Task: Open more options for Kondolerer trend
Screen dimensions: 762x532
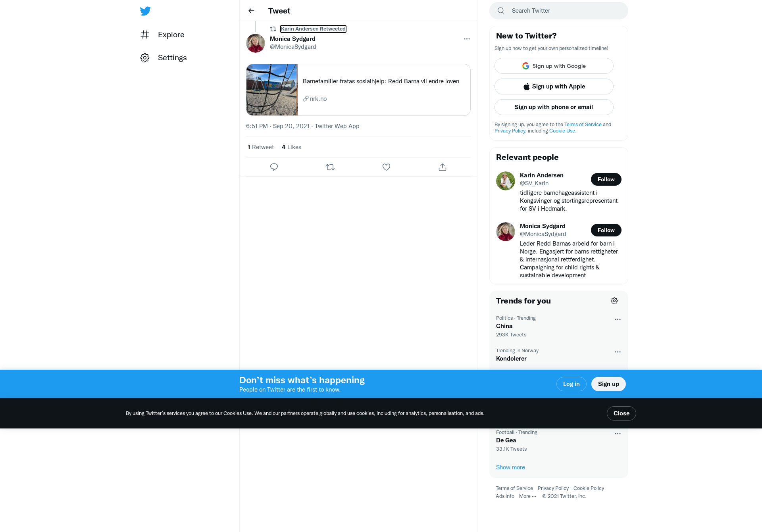Action: (x=618, y=352)
